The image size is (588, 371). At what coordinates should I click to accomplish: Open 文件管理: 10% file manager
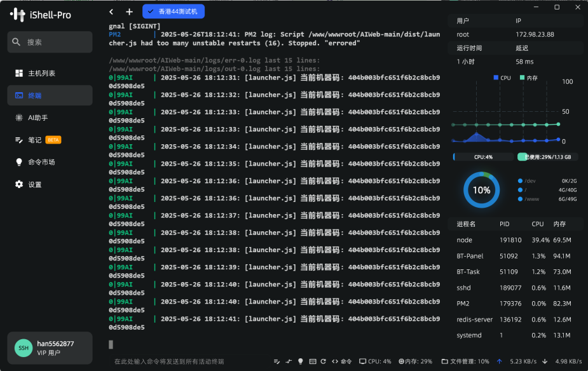[465, 361]
